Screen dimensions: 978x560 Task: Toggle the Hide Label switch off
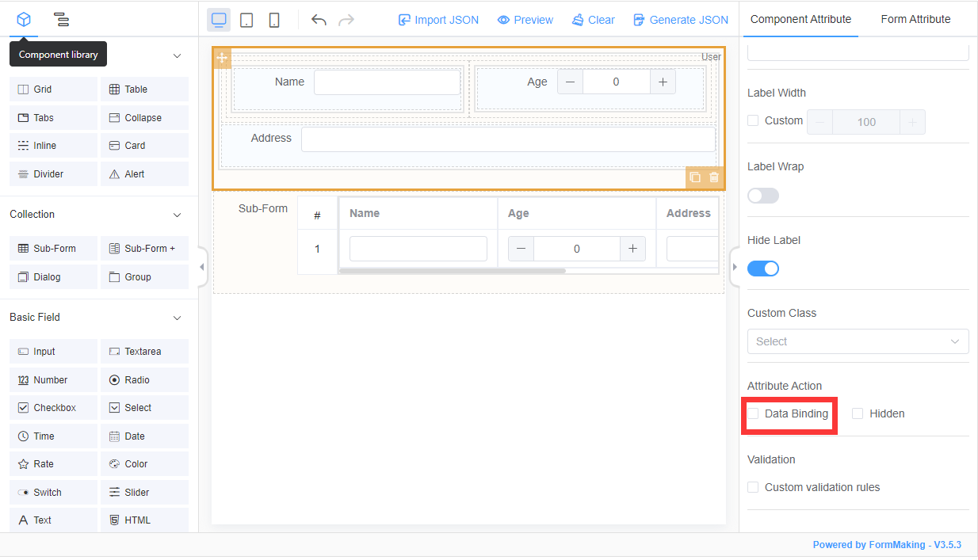coord(763,269)
